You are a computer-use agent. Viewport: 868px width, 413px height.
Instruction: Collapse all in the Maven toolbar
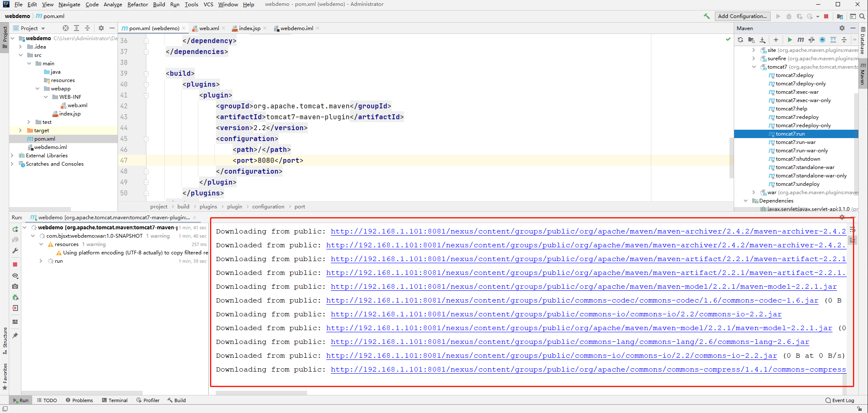[x=844, y=40]
